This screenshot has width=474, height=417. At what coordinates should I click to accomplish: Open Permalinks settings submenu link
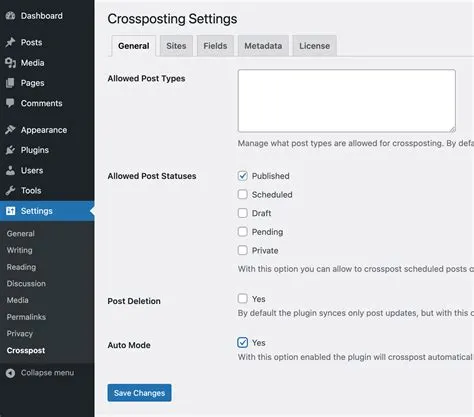coord(26,317)
